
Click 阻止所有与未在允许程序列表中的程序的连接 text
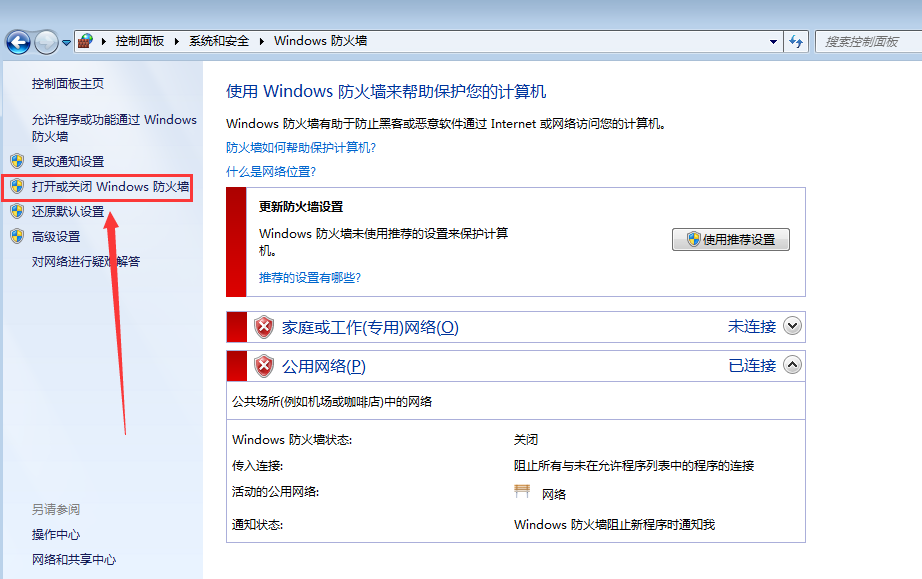(x=634, y=466)
